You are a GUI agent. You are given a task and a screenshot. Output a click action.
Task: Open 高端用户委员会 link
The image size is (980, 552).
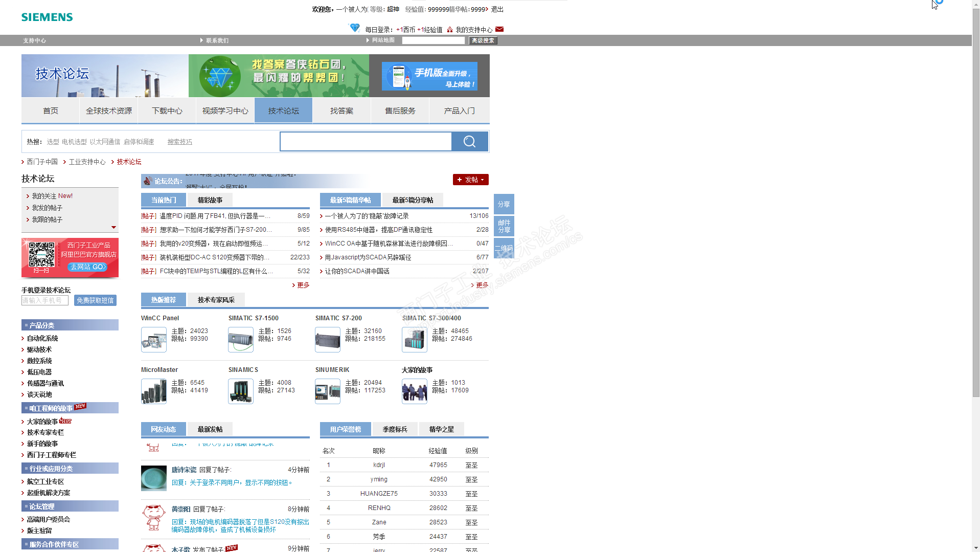click(x=49, y=519)
